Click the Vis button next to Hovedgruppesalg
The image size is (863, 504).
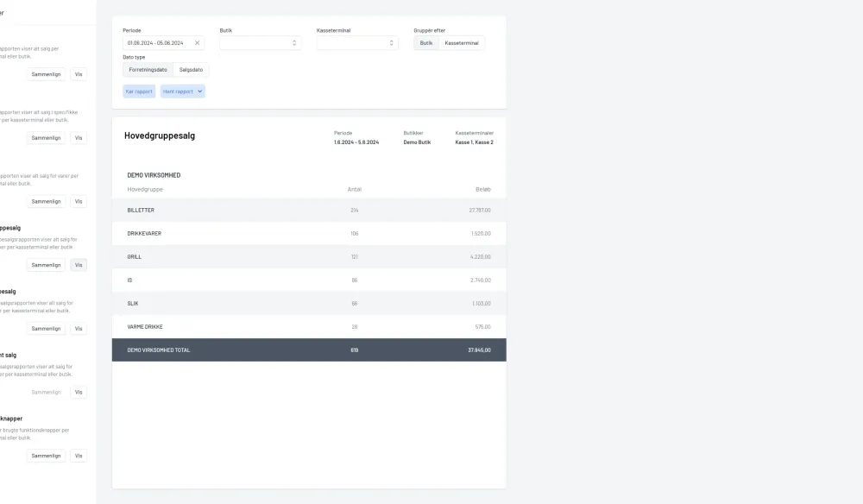[78, 265]
